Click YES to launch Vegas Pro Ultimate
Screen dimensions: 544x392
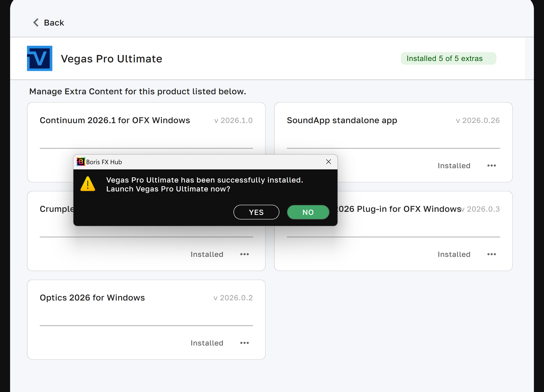click(256, 212)
